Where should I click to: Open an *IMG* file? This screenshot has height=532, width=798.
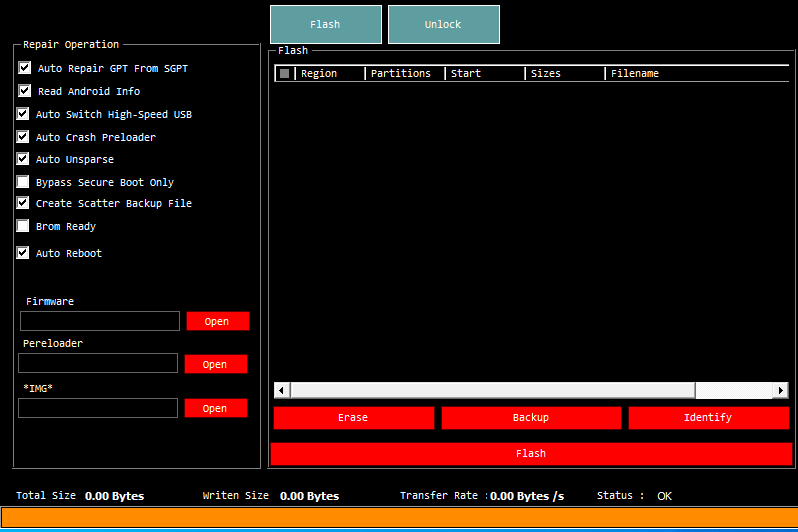pyautogui.click(x=216, y=408)
